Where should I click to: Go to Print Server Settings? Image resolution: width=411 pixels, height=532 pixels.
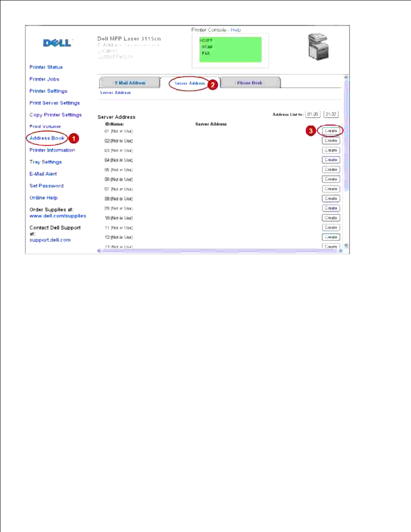[55, 103]
